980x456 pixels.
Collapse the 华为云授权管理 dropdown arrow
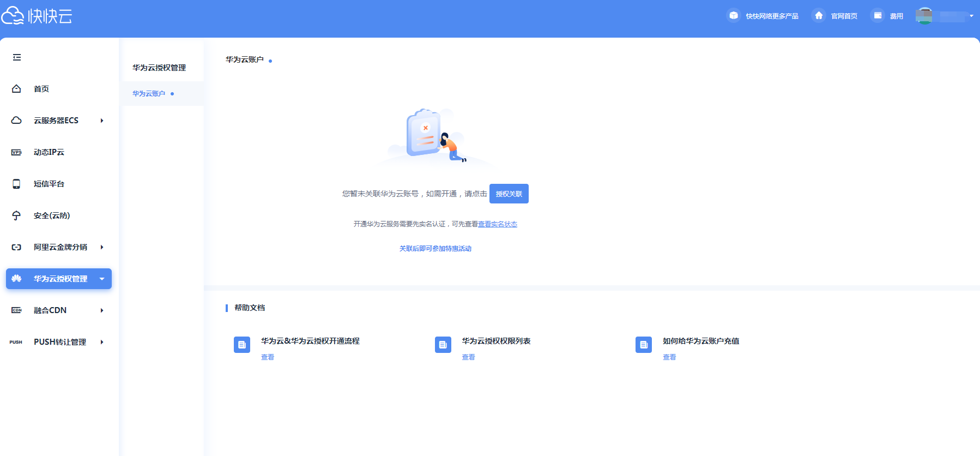102,279
